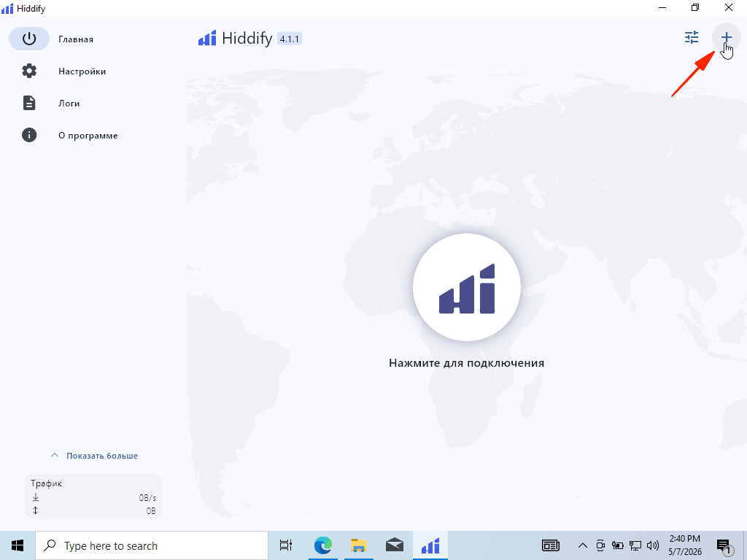This screenshot has width=747, height=560.
Task: Open News and interests taskbar icon
Action: tap(551, 545)
